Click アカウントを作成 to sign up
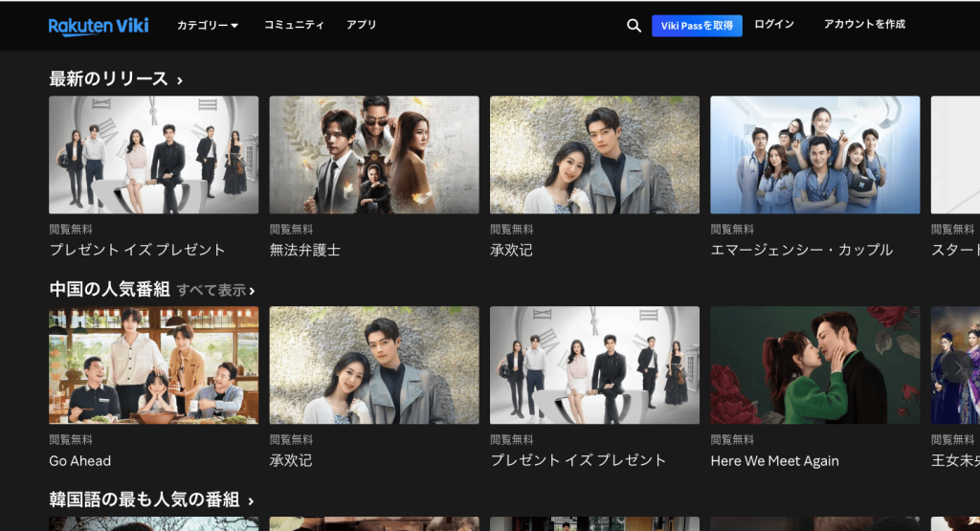The image size is (980, 531). coord(863,25)
